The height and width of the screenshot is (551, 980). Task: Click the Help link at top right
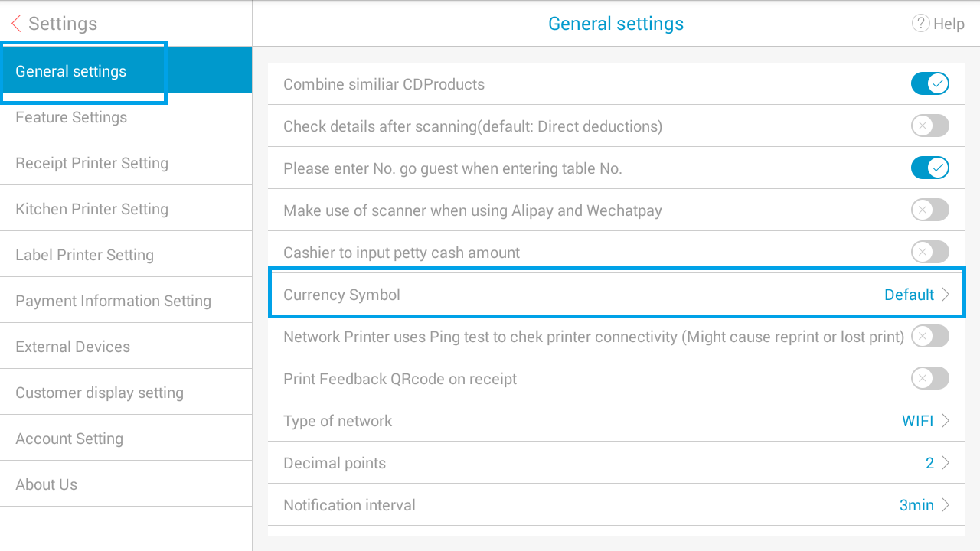coord(949,24)
